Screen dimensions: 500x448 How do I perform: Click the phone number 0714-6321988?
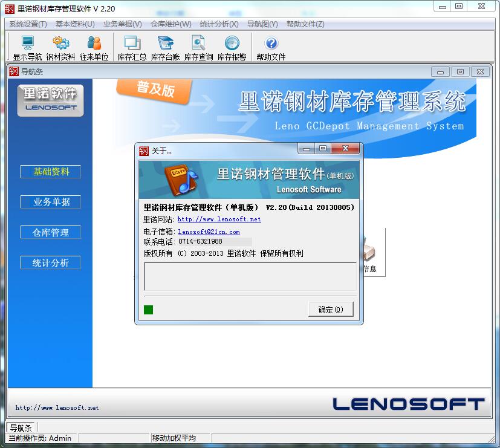[x=200, y=242]
